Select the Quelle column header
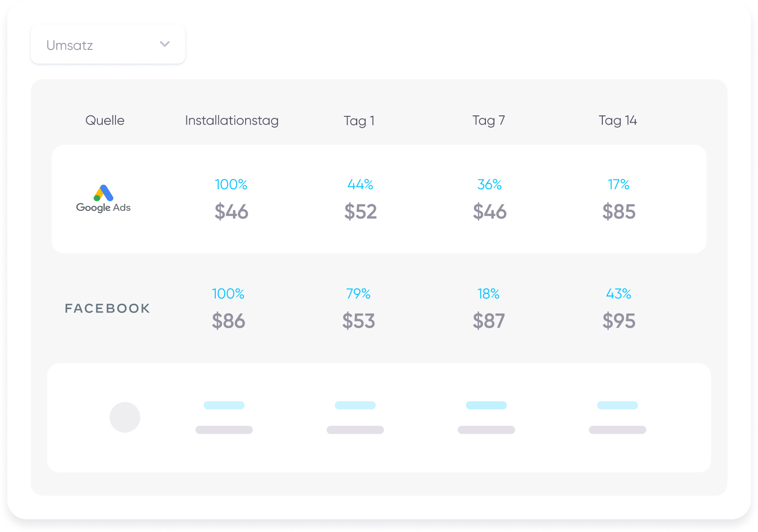The width and height of the screenshot is (758, 532). click(105, 120)
